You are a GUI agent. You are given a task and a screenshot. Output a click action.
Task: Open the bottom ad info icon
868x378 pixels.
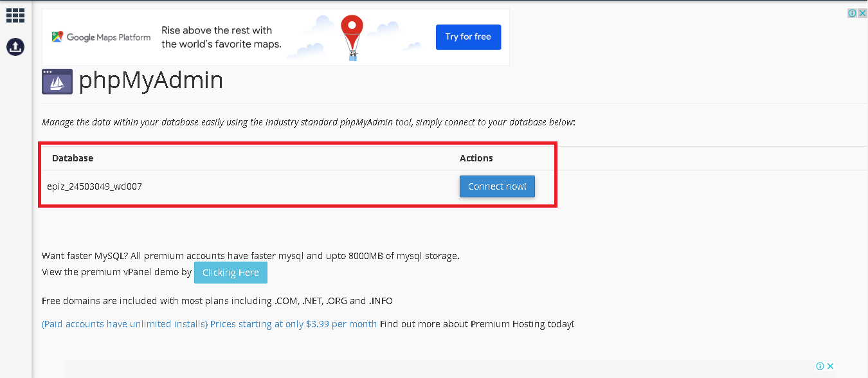[820, 366]
